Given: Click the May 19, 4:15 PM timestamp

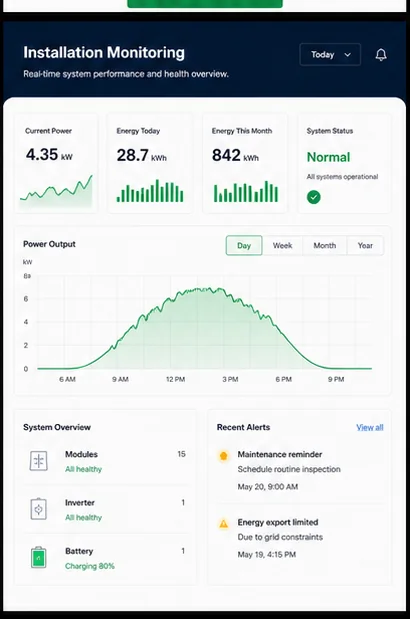Looking at the screenshot, I should pyautogui.click(x=267, y=555).
